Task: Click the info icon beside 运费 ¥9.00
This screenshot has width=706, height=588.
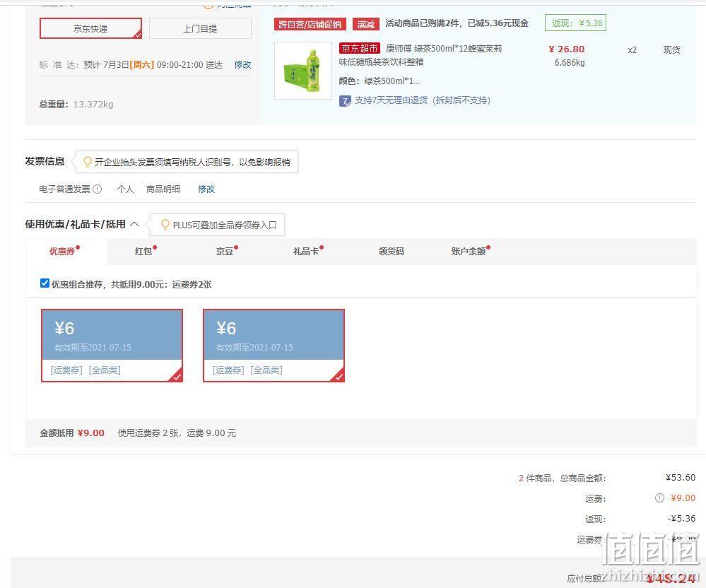Action: (x=659, y=498)
